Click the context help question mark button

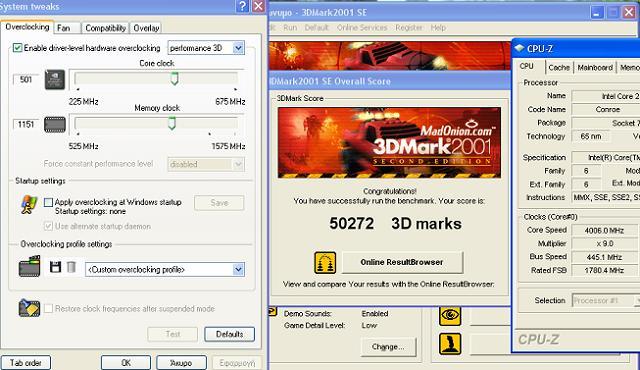click(x=242, y=6)
